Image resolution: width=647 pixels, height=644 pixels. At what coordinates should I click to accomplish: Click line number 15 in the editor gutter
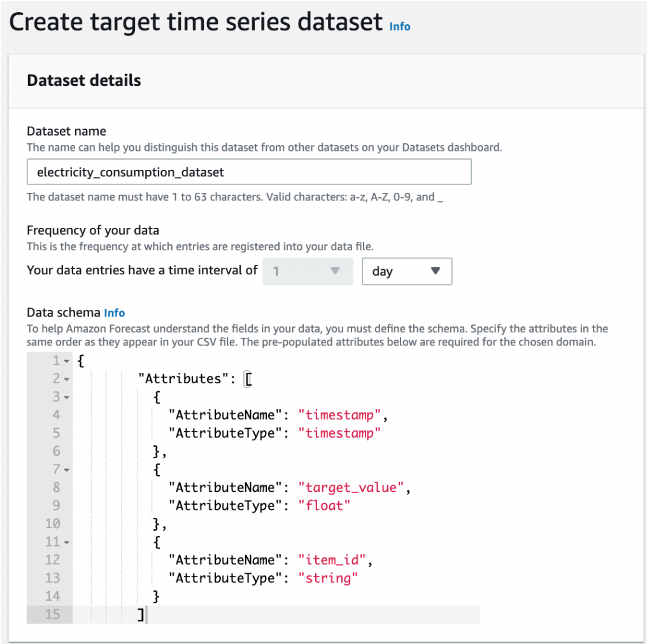pos(52,615)
